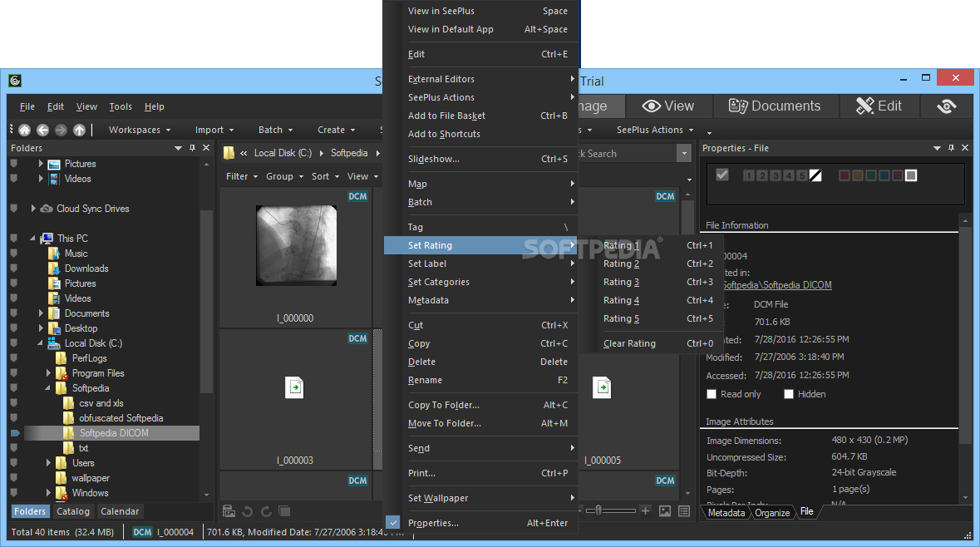The image size is (980, 547).
Task: Click the Home navigation icon
Action: point(24,130)
